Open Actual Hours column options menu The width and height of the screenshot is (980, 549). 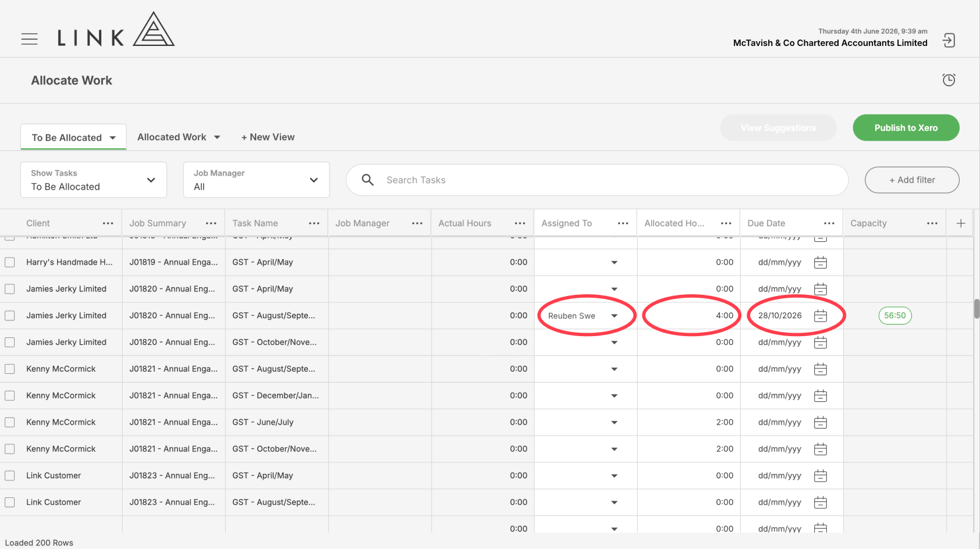(x=520, y=223)
